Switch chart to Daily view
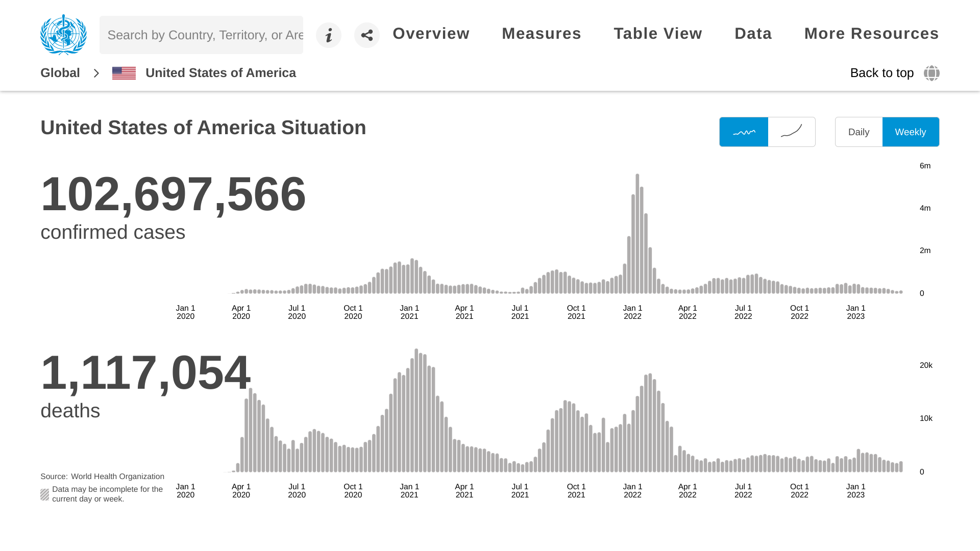Viewport: 980px width, 551px height. tap(859, 132)
